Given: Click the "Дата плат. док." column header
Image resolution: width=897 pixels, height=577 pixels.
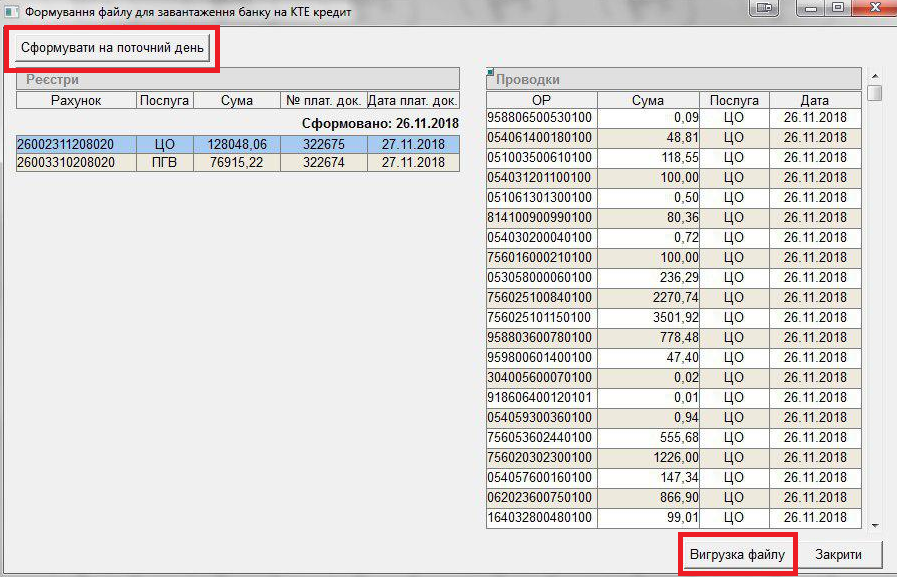Looking at the screenshot, I should point(413,100).
